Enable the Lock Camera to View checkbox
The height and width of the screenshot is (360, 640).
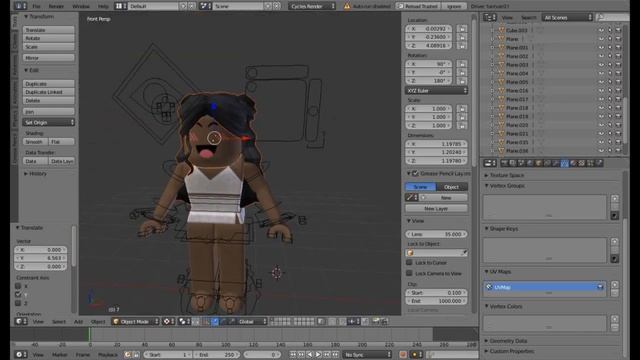(409, 273)
